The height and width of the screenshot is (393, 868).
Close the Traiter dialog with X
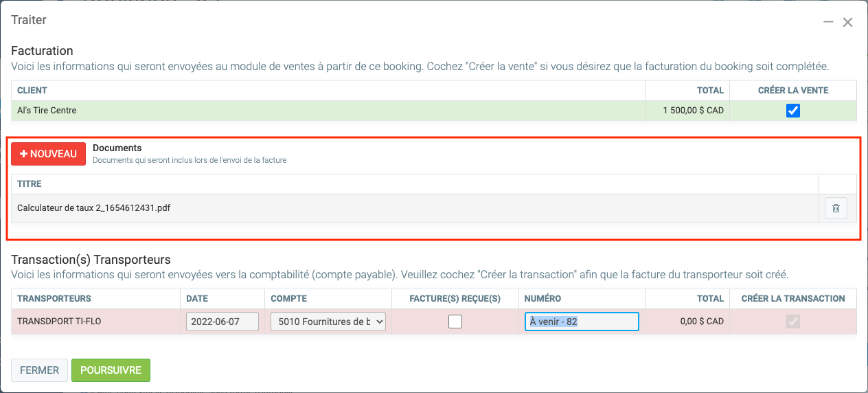tap(848, 23)
